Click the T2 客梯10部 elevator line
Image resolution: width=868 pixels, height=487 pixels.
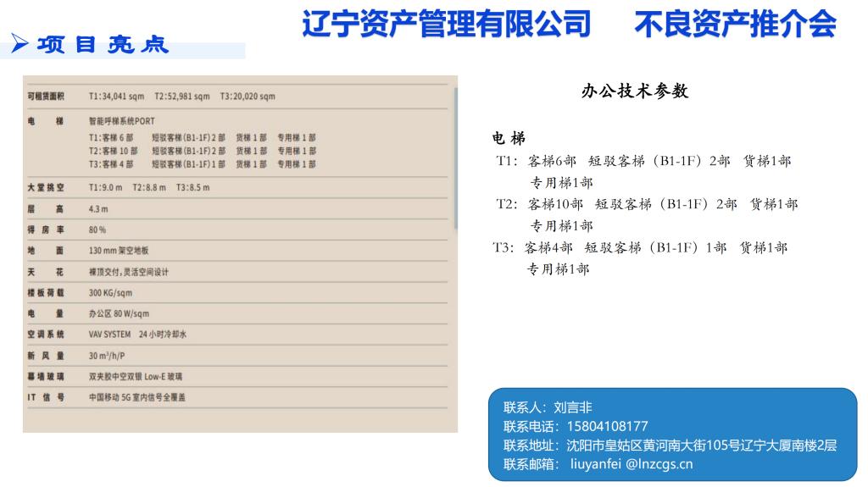[647, 204]
